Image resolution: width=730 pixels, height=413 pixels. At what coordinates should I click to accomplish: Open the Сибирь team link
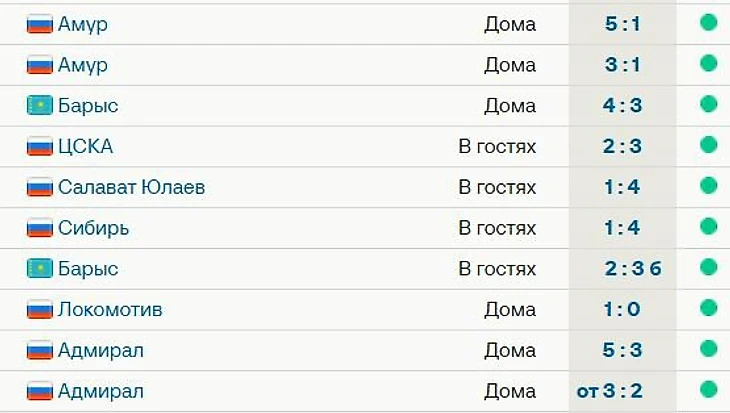point(93,228)
